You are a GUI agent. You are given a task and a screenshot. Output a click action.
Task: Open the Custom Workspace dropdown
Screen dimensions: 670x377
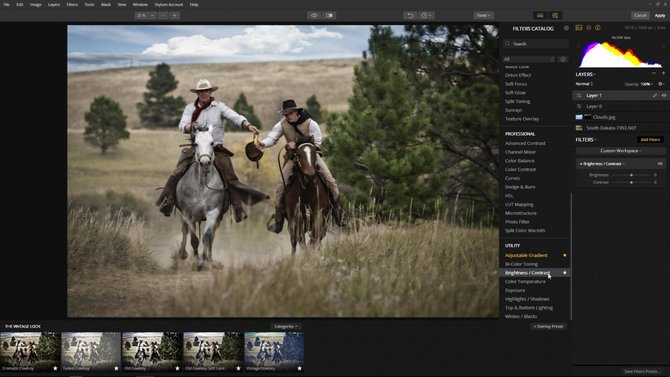(x=620, y=151)
